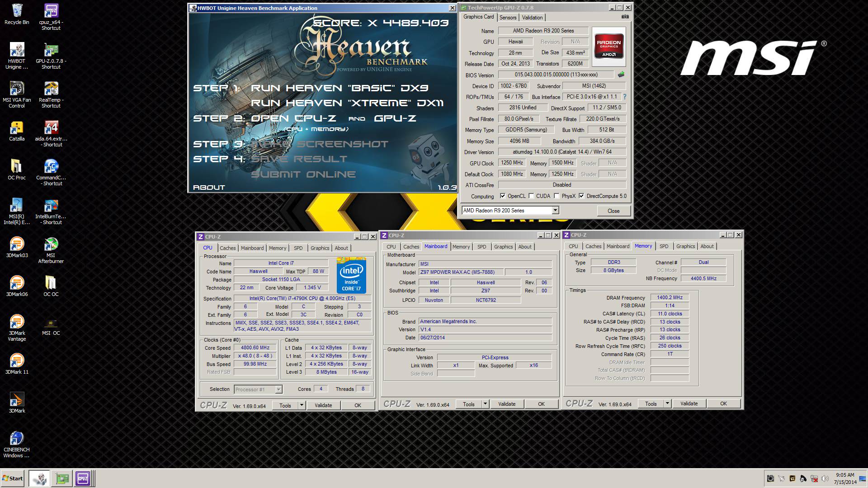868x488 pixels.
Task: Select CINEBENCH Windows desktop icon
Action: click(17, 445)
